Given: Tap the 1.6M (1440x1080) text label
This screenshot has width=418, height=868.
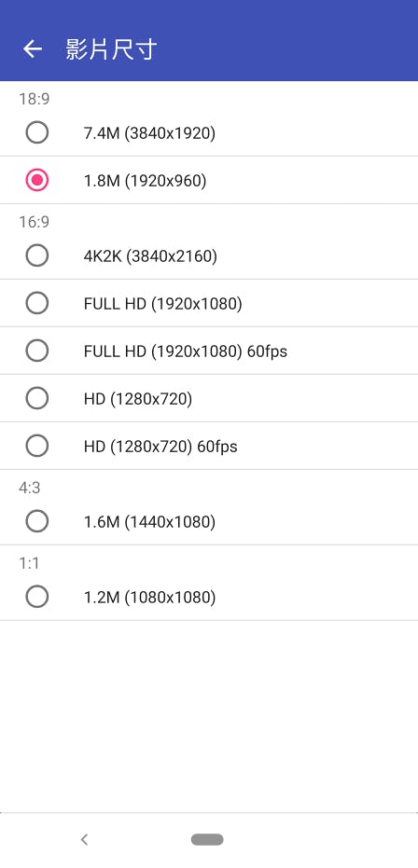Looking at the screenshot, I should (149, 522).
